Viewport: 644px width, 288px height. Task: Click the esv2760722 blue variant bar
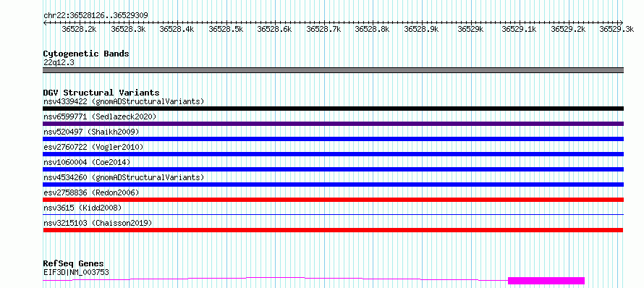coord(333,154)
